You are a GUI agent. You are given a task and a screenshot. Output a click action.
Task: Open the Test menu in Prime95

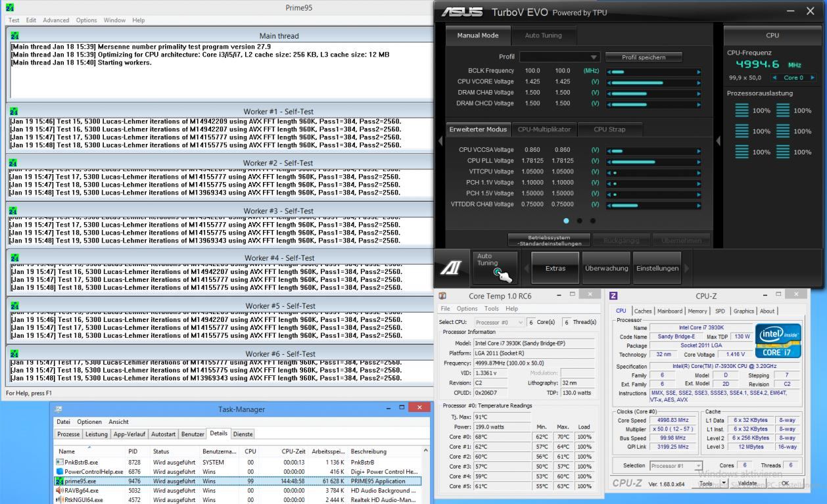coord(13,20)
